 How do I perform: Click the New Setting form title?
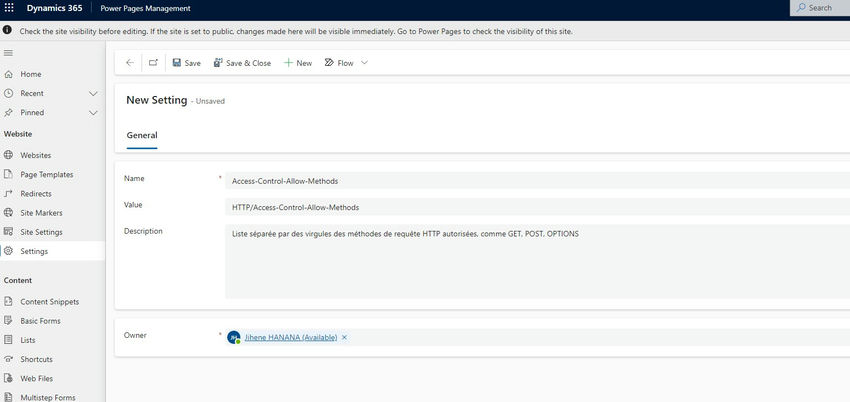(x=157, y=100)
